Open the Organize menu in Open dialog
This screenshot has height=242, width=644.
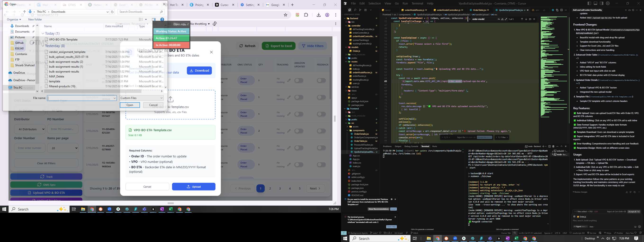14,19
